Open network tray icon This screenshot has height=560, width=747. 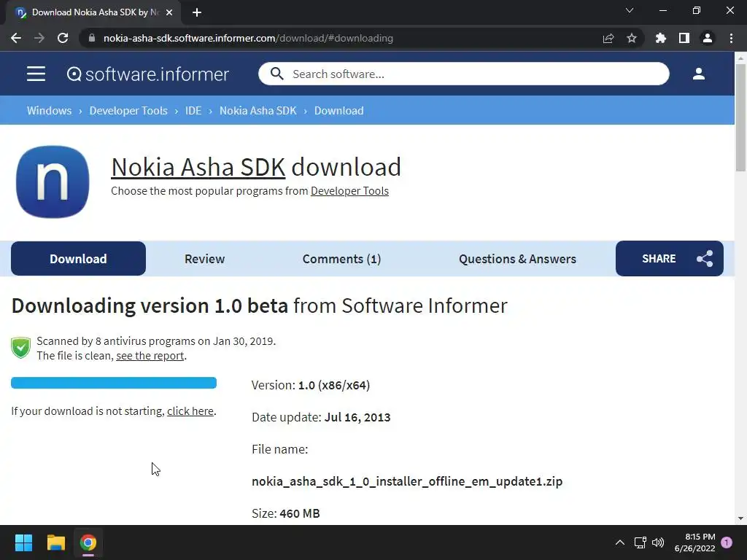pos(640,542)
